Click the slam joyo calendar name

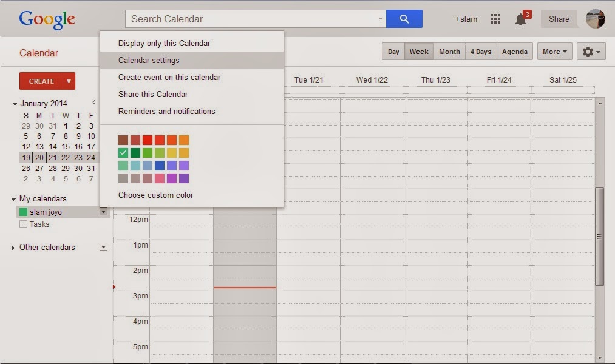click(46, 212)
